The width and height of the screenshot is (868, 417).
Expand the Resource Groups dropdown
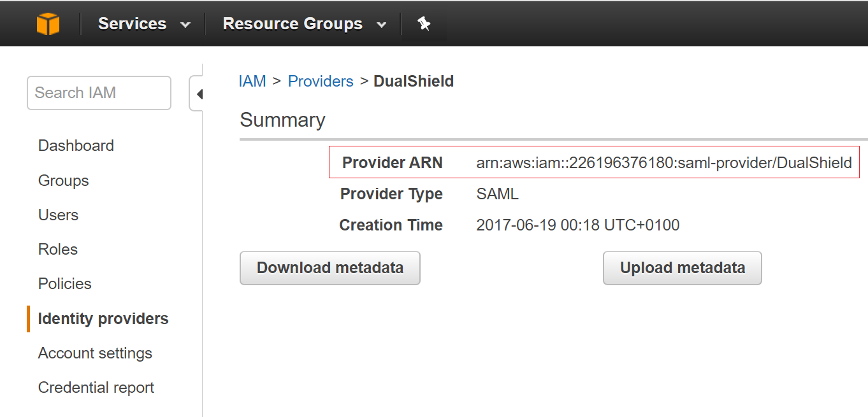click(x=304, y=24)
